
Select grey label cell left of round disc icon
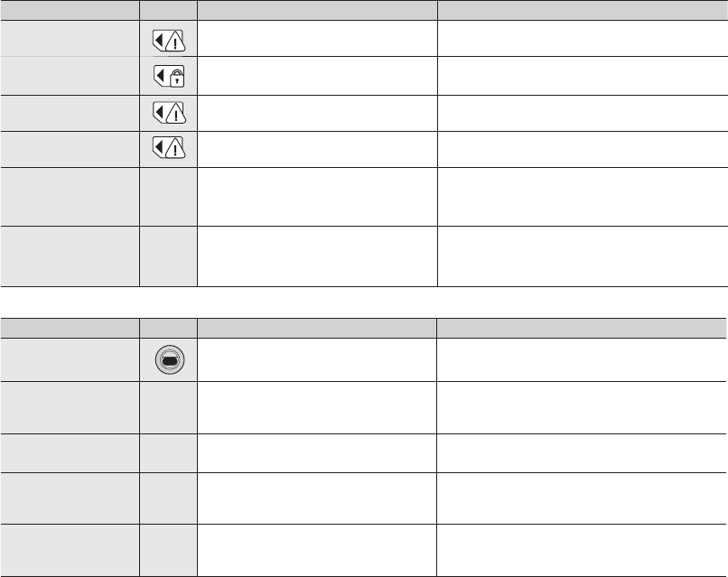tap(70, 361)
